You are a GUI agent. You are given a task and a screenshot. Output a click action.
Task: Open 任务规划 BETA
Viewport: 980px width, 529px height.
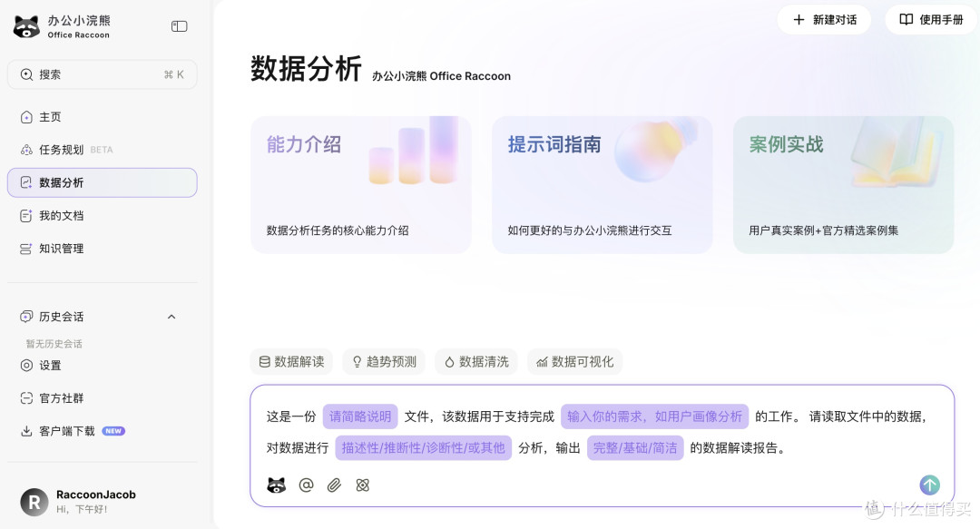point(103,150)
